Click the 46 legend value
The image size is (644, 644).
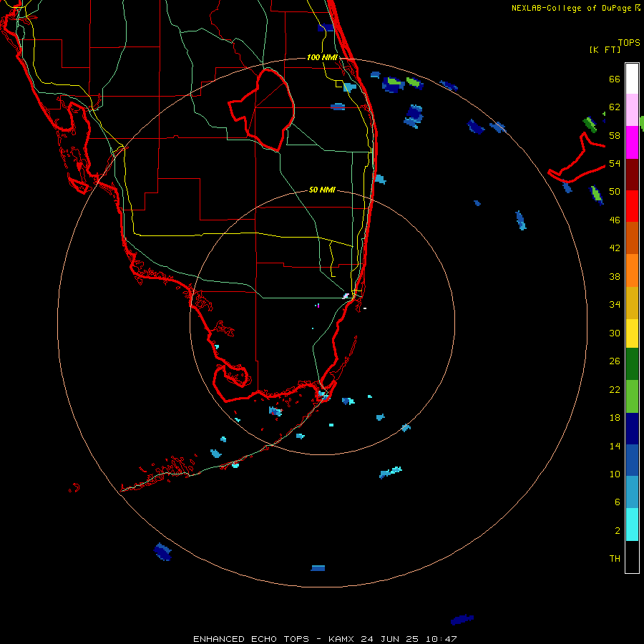coord(615,220)
